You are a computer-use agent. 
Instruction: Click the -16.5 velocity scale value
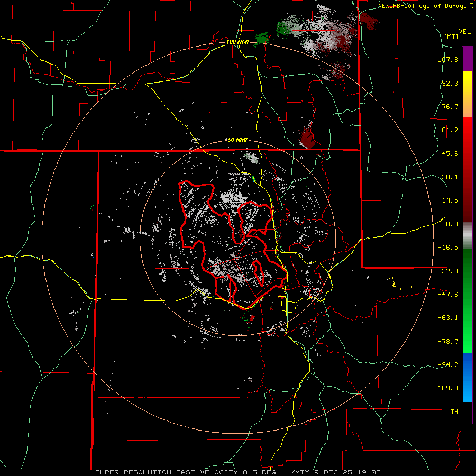[448, 248]
